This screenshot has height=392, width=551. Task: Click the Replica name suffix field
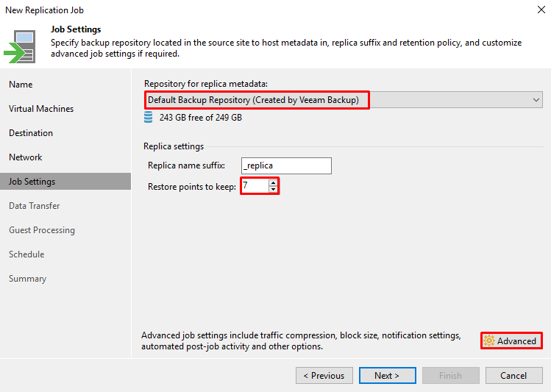coord(286,165)
